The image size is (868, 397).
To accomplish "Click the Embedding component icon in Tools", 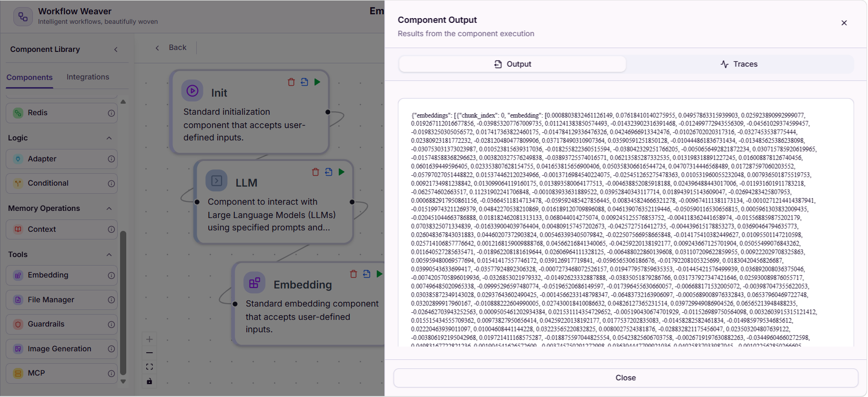I will (x=18, y=275).
